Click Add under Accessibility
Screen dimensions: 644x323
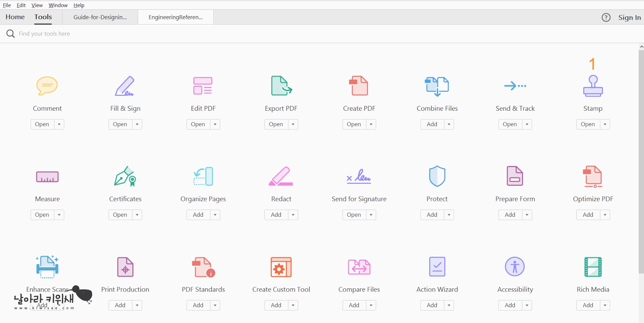click(510, 305)
